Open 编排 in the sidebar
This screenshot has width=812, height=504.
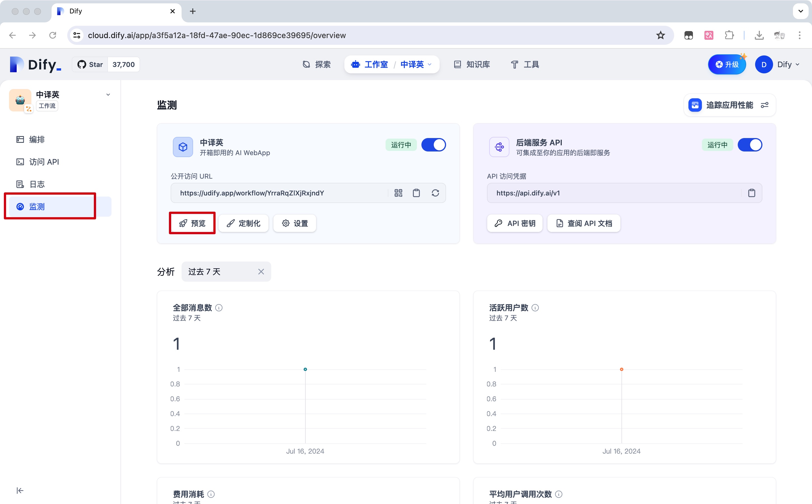60,139
